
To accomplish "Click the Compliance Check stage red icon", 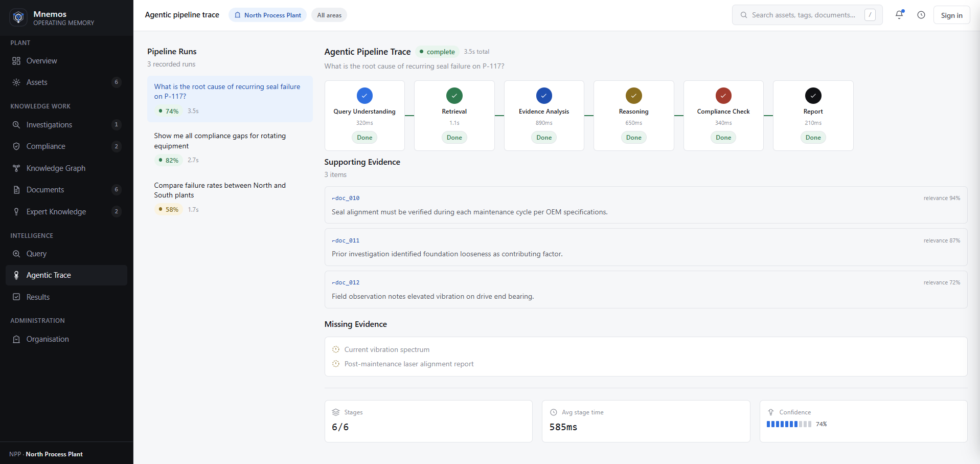I will (723, 96).
